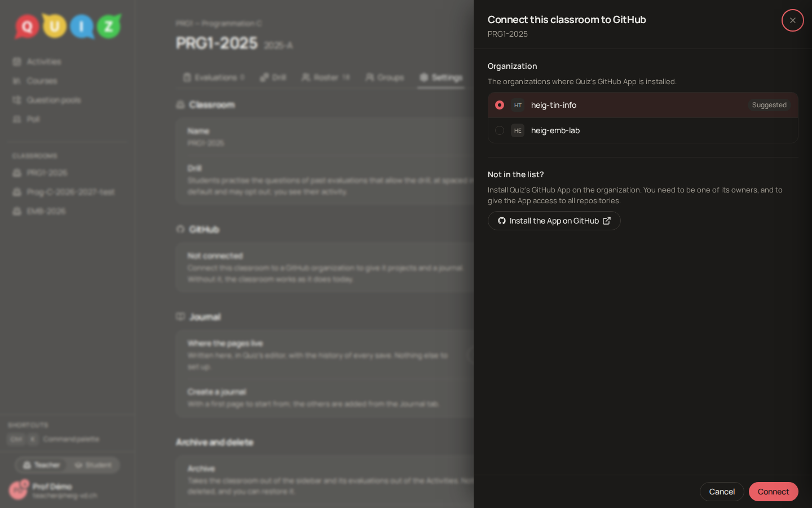The height and width of the screenshot is (508, 812).
Task: Click the 'Connect this classroom to GitHub' title
Action: pos(567,20)
